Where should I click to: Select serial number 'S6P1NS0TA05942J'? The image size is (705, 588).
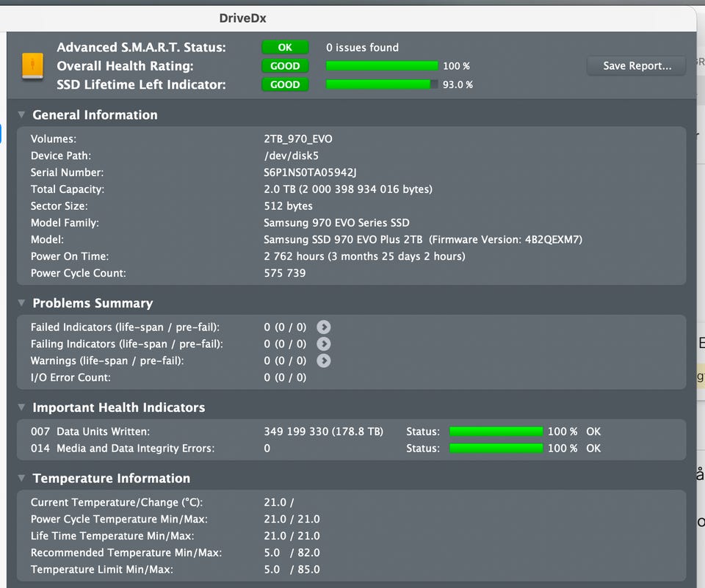pyautogui.click(x=310, y=173)
